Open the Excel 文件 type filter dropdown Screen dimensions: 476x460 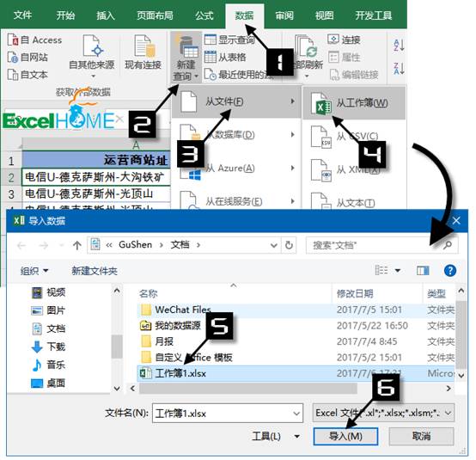pos(383,413)
